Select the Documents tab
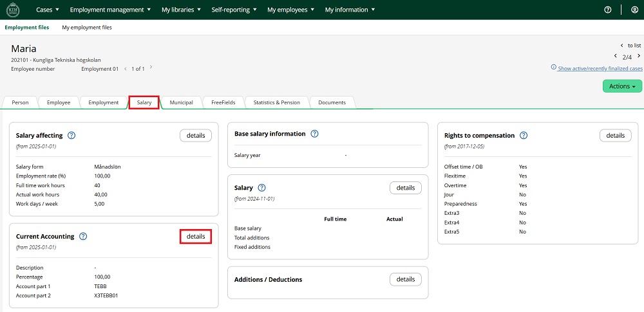 (332, 102)
